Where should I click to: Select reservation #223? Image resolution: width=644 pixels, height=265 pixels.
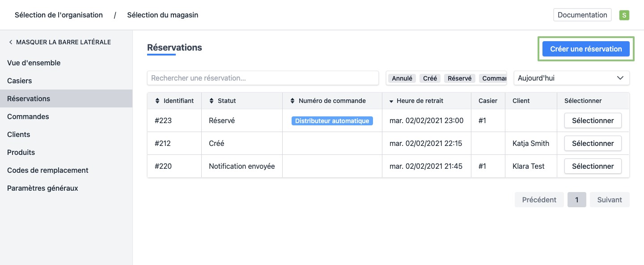coord(593,121)
